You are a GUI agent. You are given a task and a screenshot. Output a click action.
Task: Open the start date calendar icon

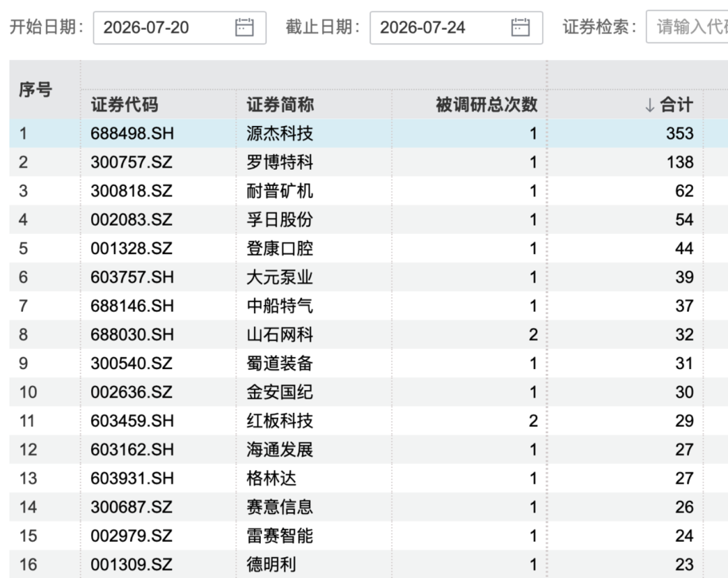coord(244,28)
